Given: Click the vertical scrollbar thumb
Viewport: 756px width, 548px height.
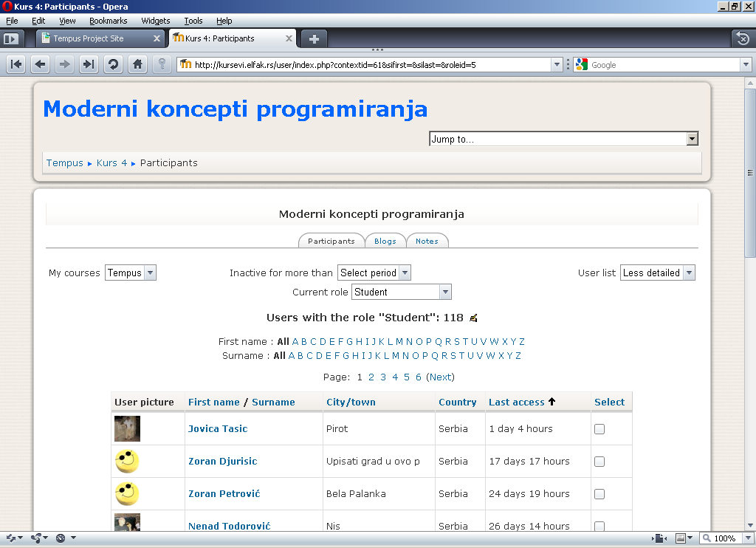Looking at the screenshot, I should [750, 173].
